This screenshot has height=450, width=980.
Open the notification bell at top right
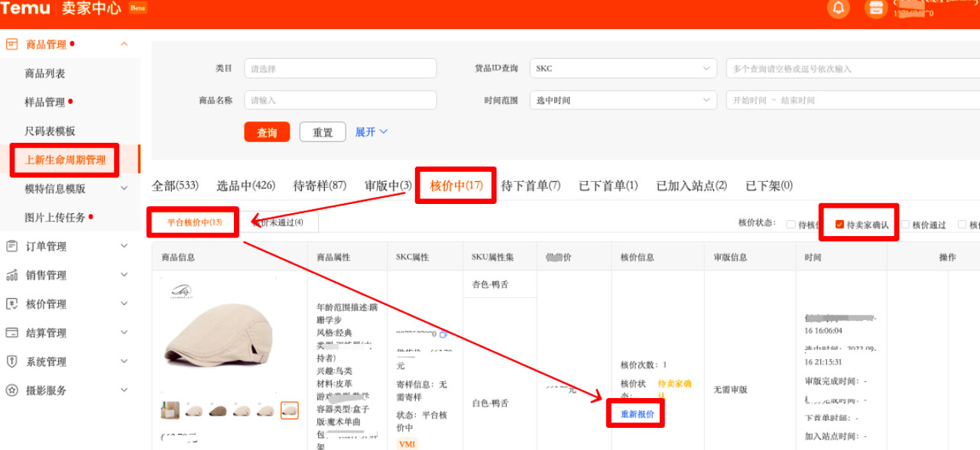coord(838,9)
